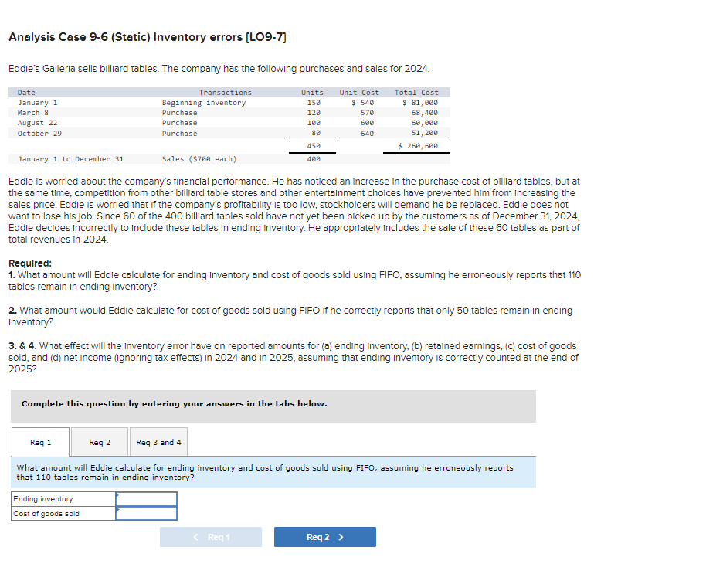Image resolution: width=706 pixels, height=588 pixels.
Task: Click the '450' total units value
Action: 314,146
